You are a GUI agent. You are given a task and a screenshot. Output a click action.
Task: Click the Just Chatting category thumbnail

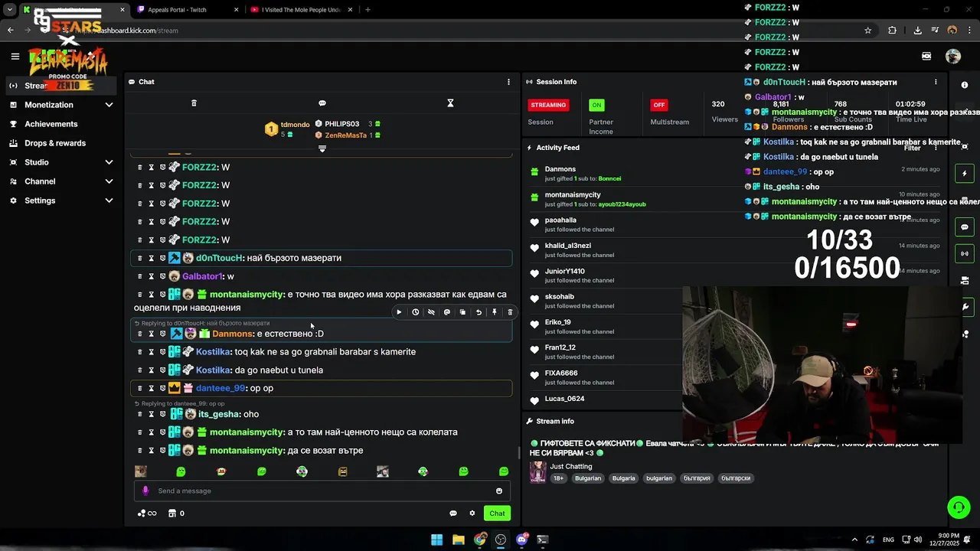(538, 472)
